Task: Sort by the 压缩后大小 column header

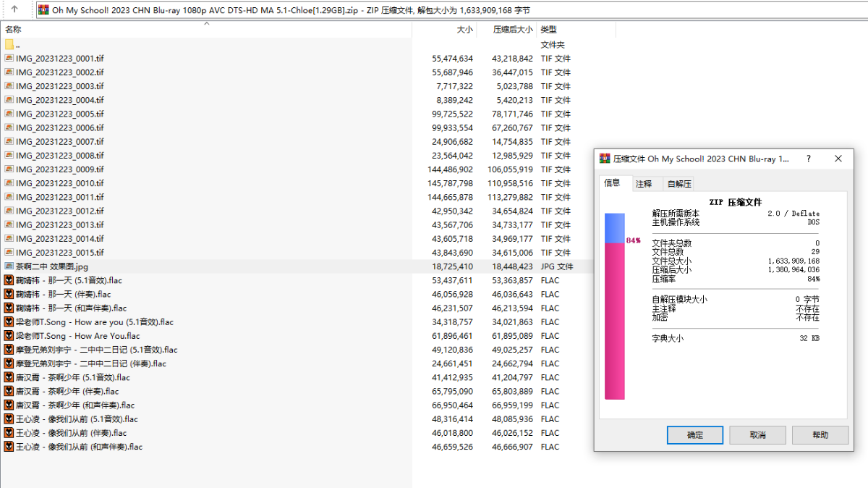Action: point(512,30)
